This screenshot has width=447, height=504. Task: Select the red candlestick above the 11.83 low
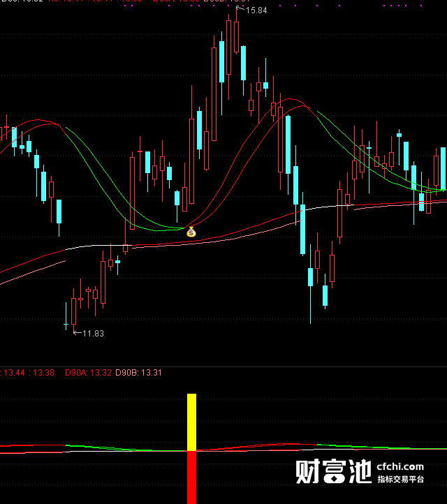73,311
